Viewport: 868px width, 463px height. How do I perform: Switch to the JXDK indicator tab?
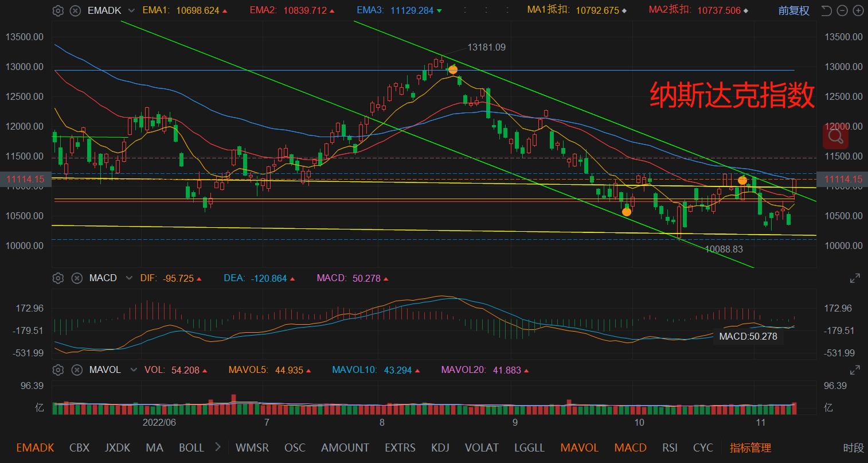pos(118,448)
